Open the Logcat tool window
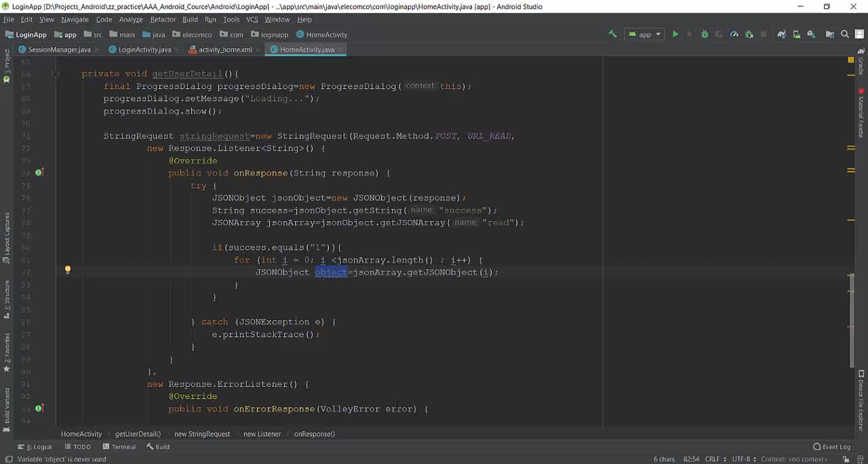 pyautogui.click(x=39, y=447)
